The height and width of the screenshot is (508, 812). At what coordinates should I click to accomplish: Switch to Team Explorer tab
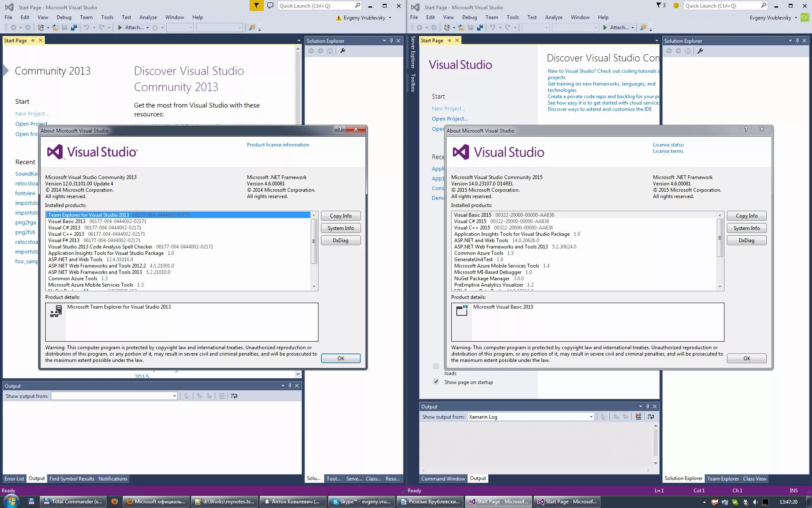723,479
